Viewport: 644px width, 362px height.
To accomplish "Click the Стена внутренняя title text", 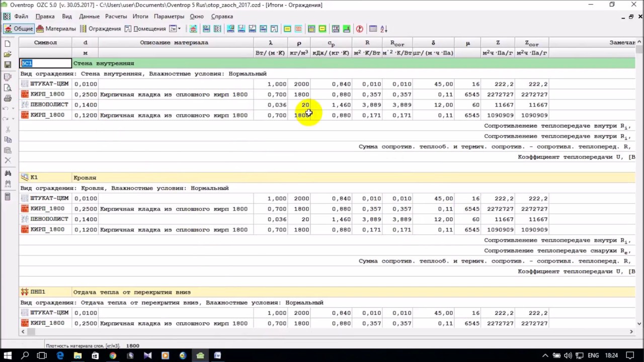I will coord(104,63).
